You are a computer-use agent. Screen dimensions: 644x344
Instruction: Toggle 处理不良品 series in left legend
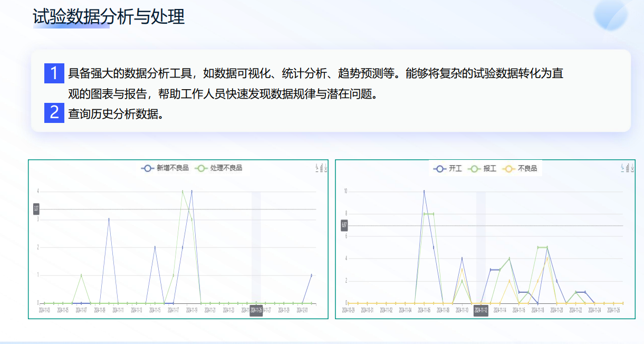(x=218, y=168)
